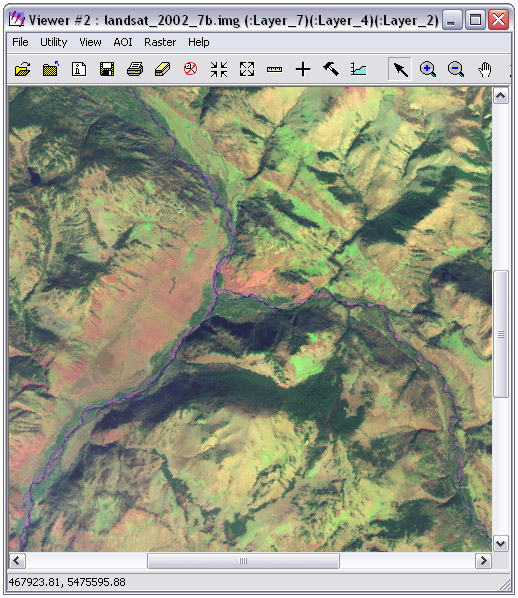Select the arrow pointer tool

pyautogui.click(x=400, y=69)
